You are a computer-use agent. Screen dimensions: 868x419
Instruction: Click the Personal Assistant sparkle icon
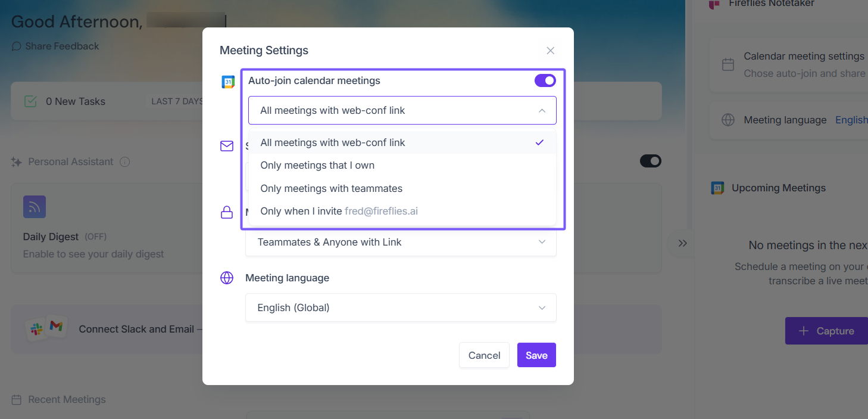pyautogui.click(x=17, y=162)
